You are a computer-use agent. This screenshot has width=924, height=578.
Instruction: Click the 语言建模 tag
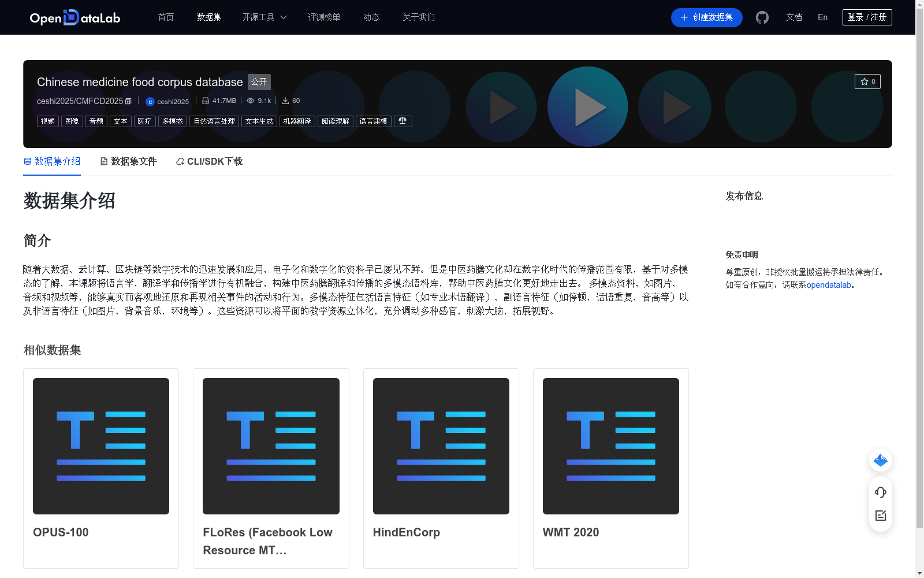[374, 121]
